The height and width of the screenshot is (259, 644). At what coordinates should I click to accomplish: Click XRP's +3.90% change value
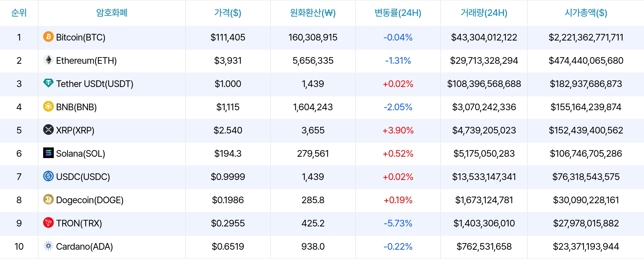click(x=398, y=130)
